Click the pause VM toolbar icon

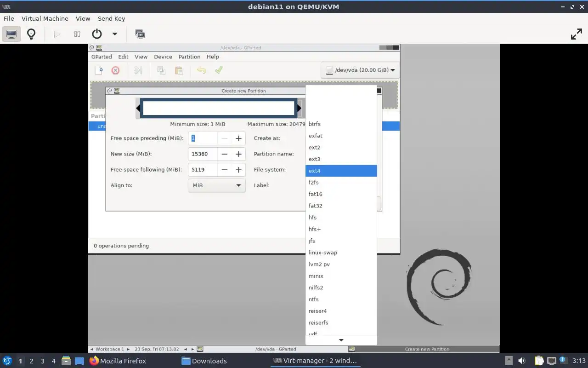pyautogui.click(x=77, y=34)
